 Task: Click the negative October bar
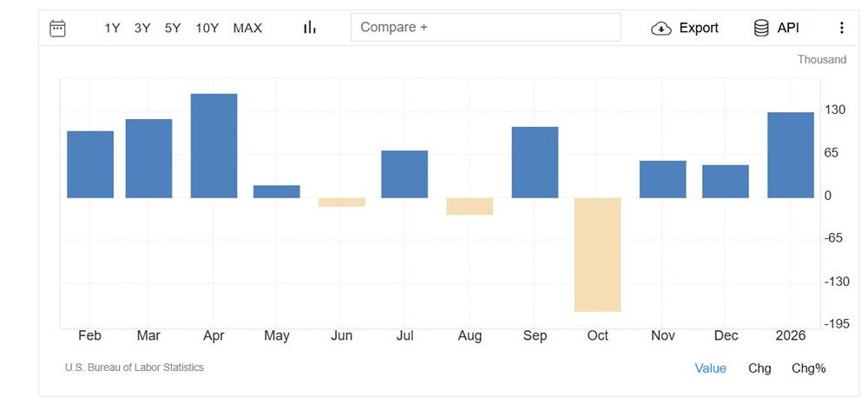(x=597, y=254)
